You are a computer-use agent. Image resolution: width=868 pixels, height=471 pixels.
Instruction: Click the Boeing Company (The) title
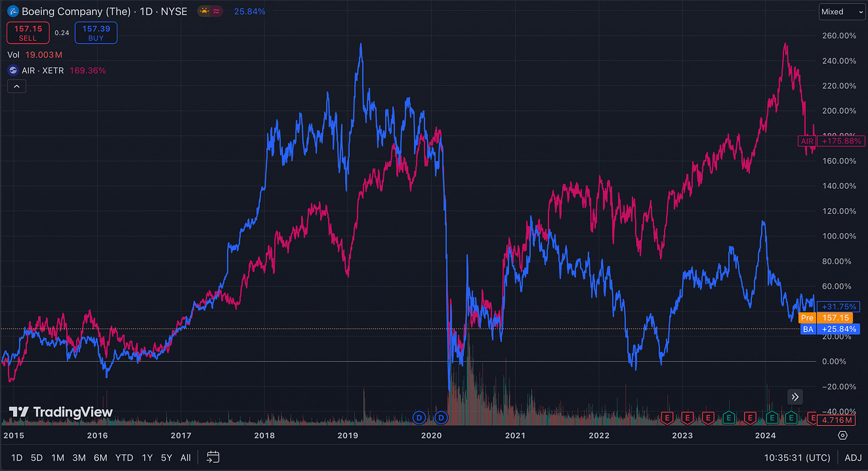[76, 11]
